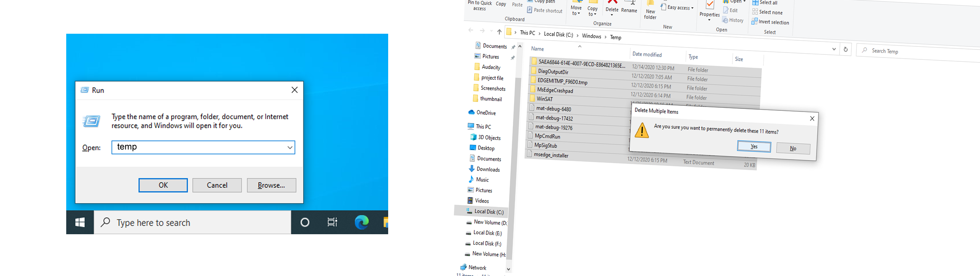
Task: Click OK in the Run dialog
Action: (x=163, y=185)
